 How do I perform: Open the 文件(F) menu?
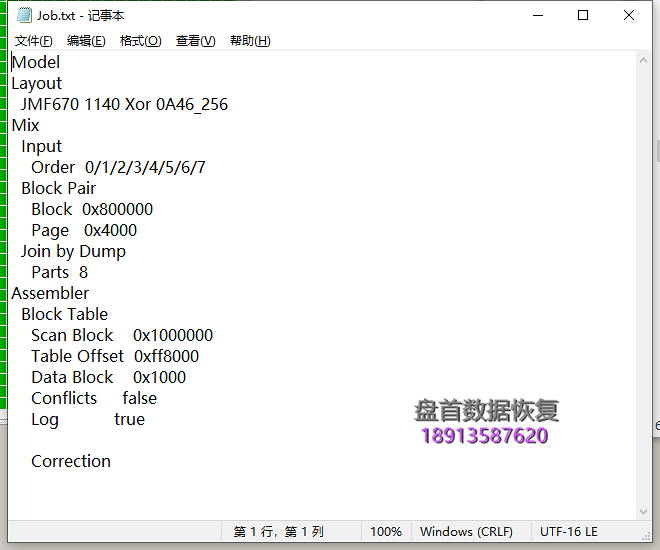click(x=34, y=41)
